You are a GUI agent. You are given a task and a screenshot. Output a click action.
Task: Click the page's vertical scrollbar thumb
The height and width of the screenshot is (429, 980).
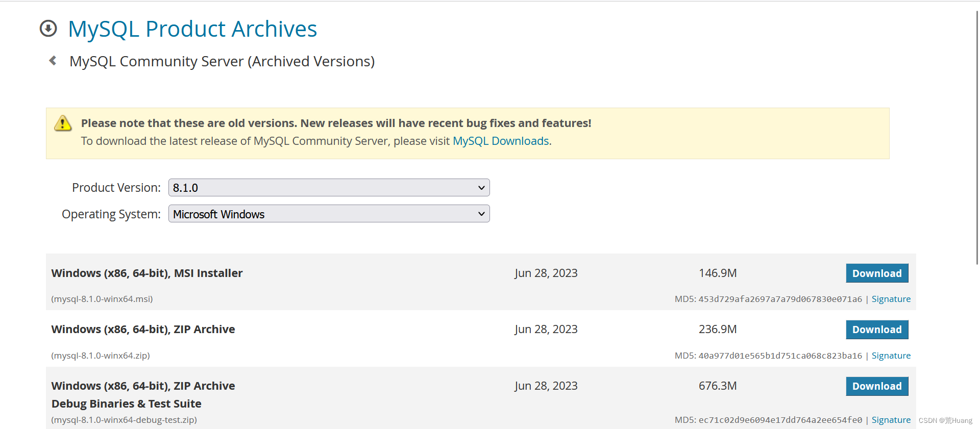977,137
